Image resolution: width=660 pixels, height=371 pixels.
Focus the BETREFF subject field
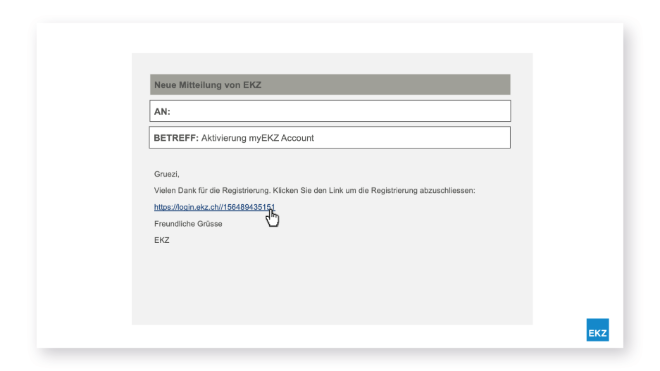pyautogui.click(x=330, y=138)
